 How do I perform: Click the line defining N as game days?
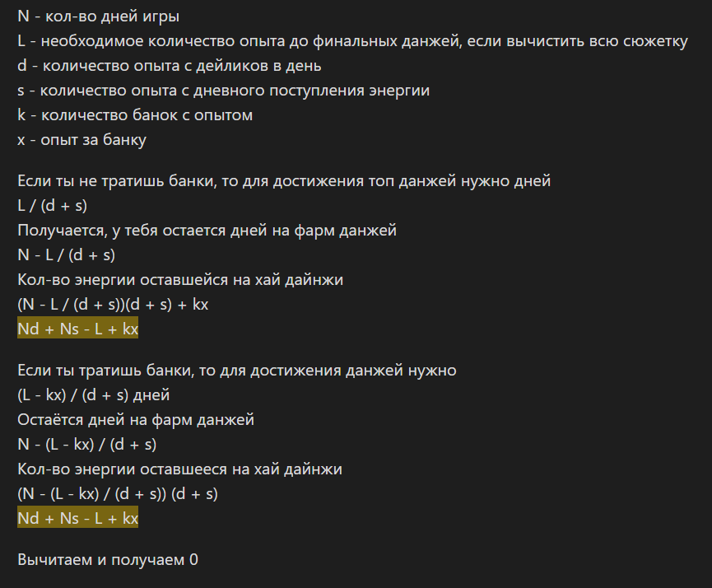click(99, 16)
